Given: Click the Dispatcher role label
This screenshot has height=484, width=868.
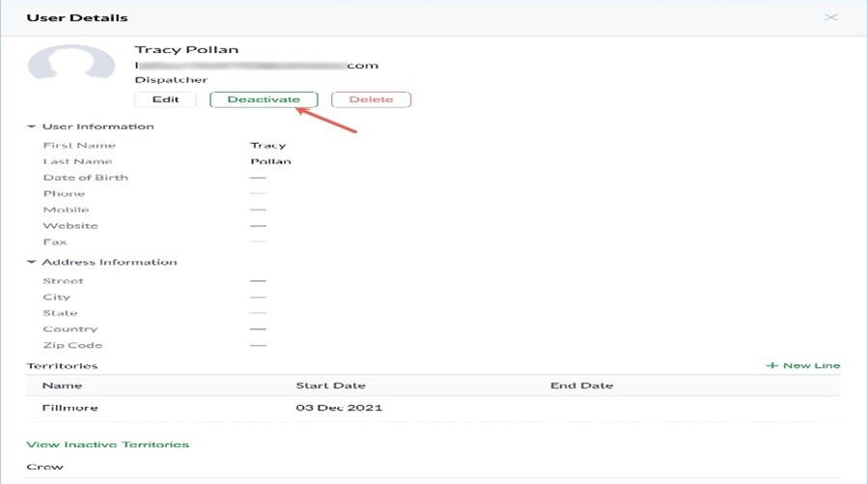Looking at the screenshot, I should click(171, 80).
